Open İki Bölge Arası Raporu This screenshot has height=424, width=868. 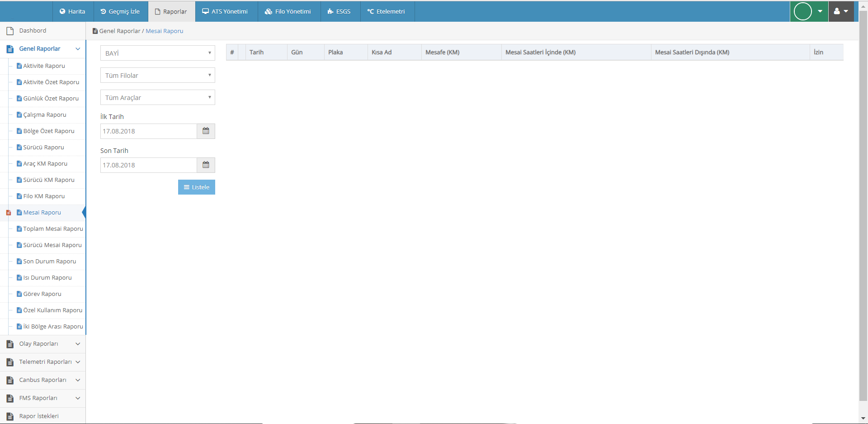tap(53, 326)
